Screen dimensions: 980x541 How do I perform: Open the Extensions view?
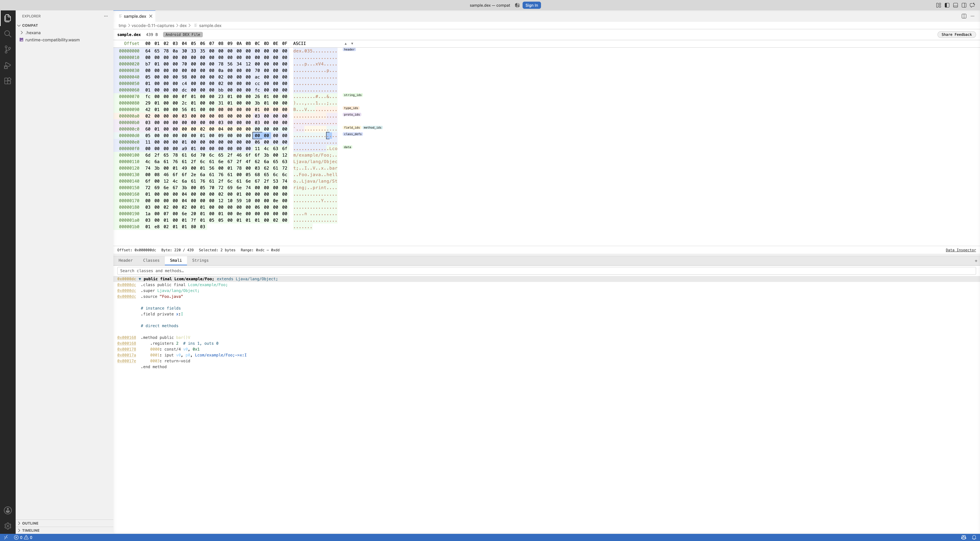(8, 81)
